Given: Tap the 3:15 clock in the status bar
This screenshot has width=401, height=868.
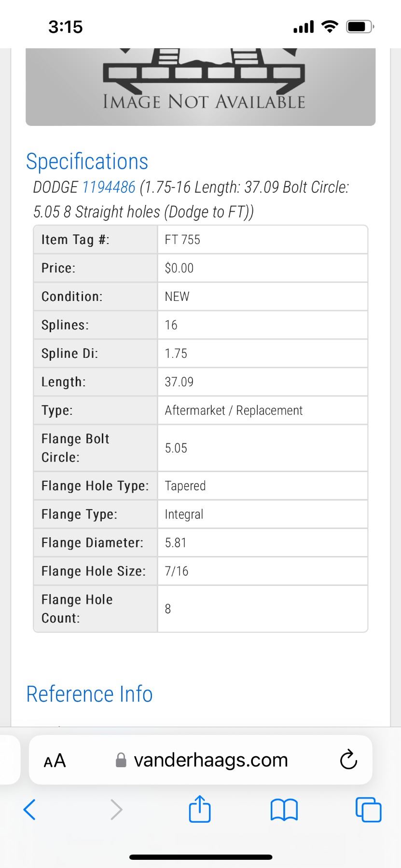Looking at the screenshot, I should click(x=66, y=27).
